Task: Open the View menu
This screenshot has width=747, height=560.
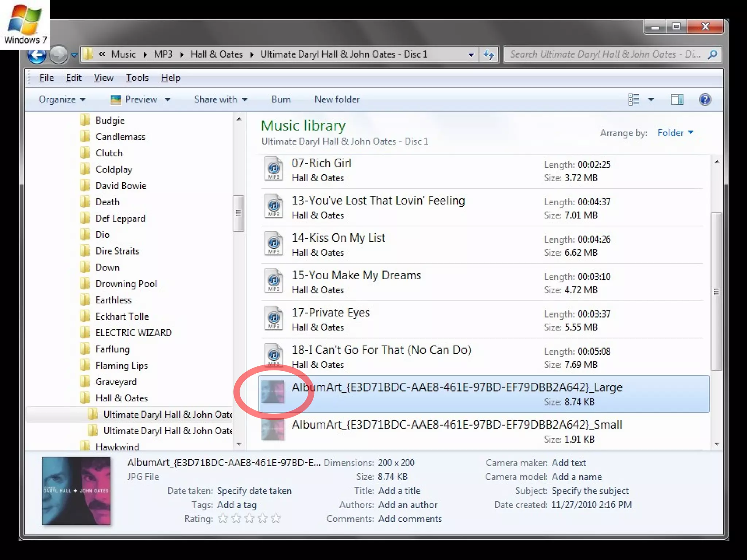Action: point(104,78)
